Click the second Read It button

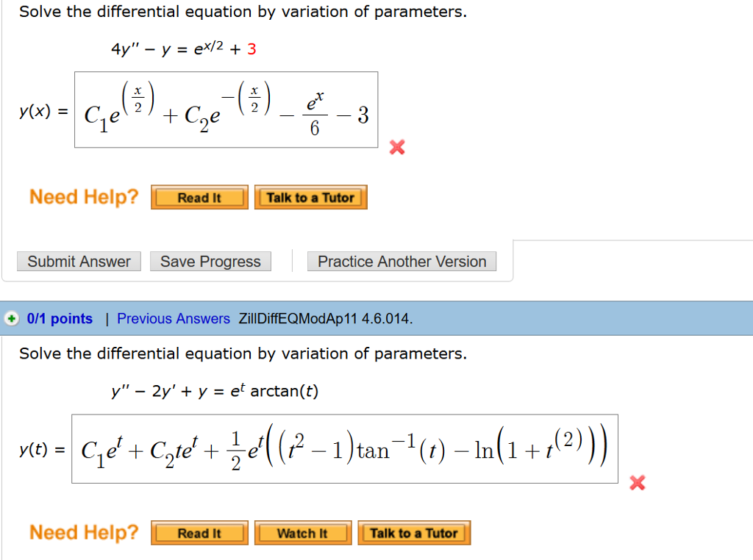199,532
